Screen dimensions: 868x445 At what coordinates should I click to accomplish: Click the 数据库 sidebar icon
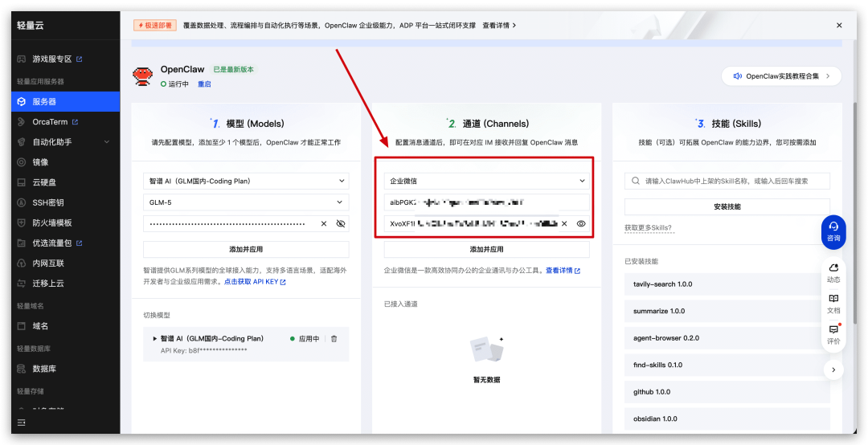pyautogui.click(x=22, y=369)
